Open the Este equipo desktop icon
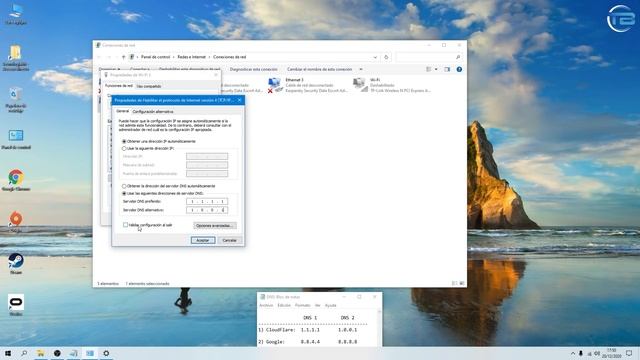This screenshot has height=360, width=640. tap(16, 14)
